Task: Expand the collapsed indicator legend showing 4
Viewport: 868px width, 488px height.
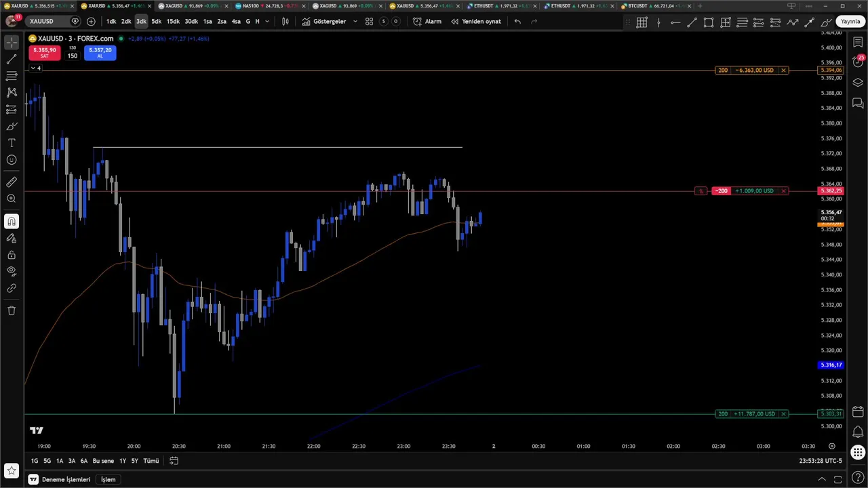Action: coord(35,68)
